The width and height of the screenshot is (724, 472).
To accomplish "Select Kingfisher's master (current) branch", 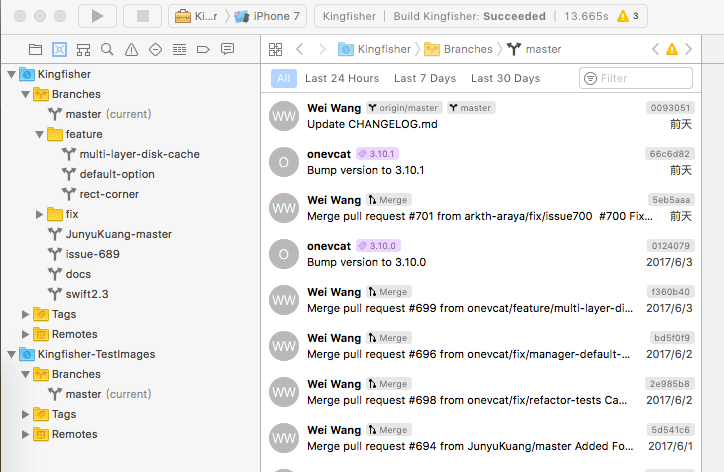I will (x=99, y=114).
